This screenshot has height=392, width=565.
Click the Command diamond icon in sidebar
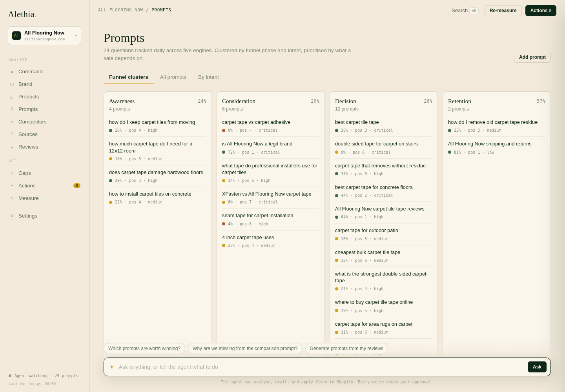coord(12,72)
